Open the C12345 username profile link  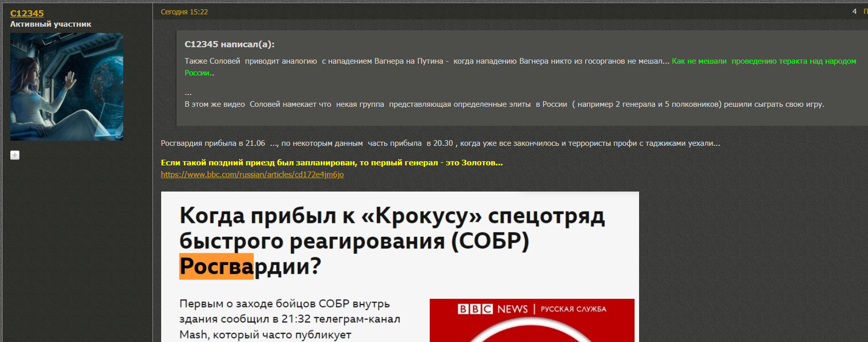pyautogui.click(x=27, y=13)
